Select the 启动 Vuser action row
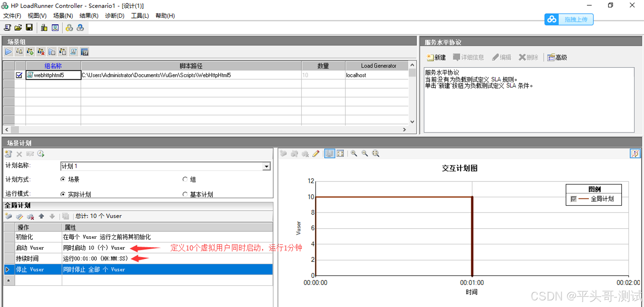The height and width of the screenshot is (307, 644). point(138,248)
